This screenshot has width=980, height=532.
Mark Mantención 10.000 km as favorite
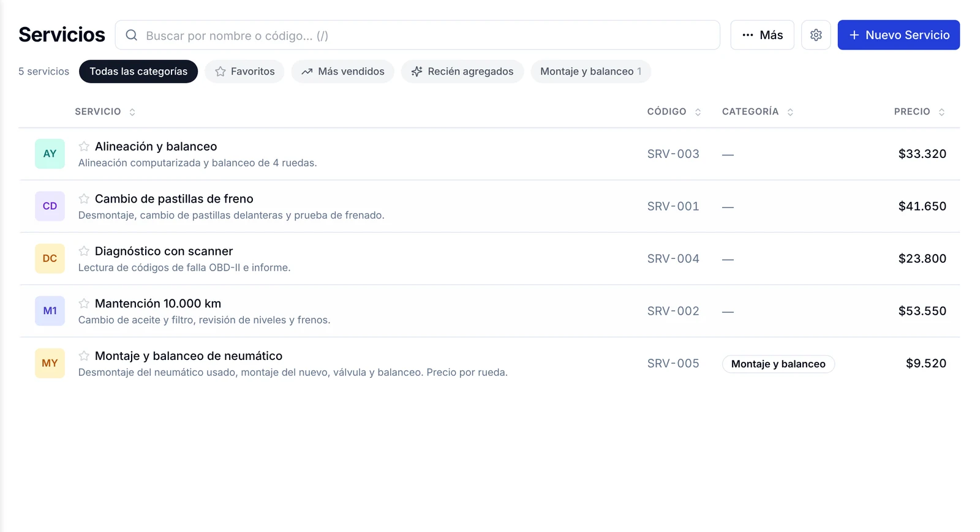click(x=84, y=304)
